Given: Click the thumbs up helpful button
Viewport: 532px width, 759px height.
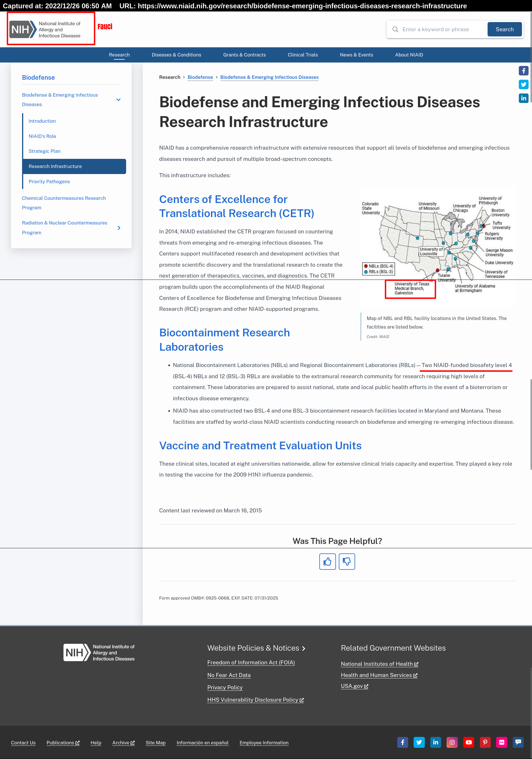Looking at the screenshot, I should click(x=327, y=561).
